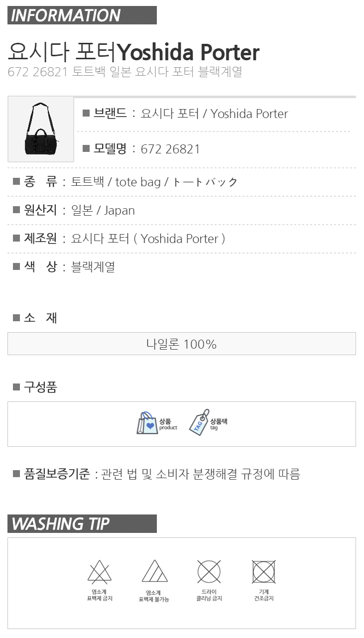Click the black tote bag thumbnail
The height and width of the screenshot is (638, 364).
(x=41, y=129)
